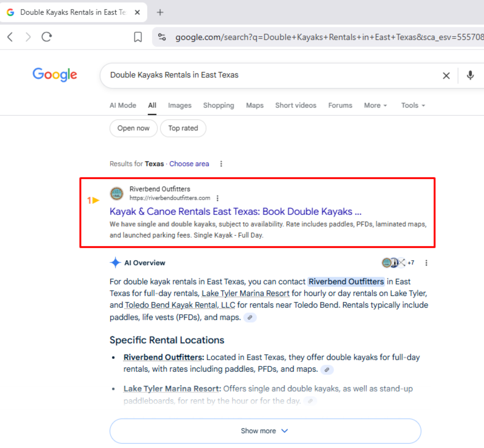Open the Tools dropdown

coord(413,105)
